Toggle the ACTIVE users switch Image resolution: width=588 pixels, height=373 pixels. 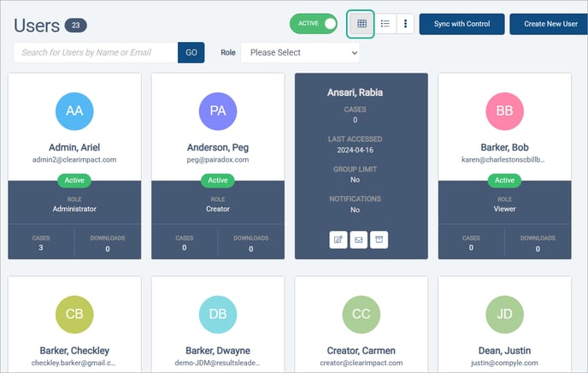pyautogui.click(x=314, y=24)
